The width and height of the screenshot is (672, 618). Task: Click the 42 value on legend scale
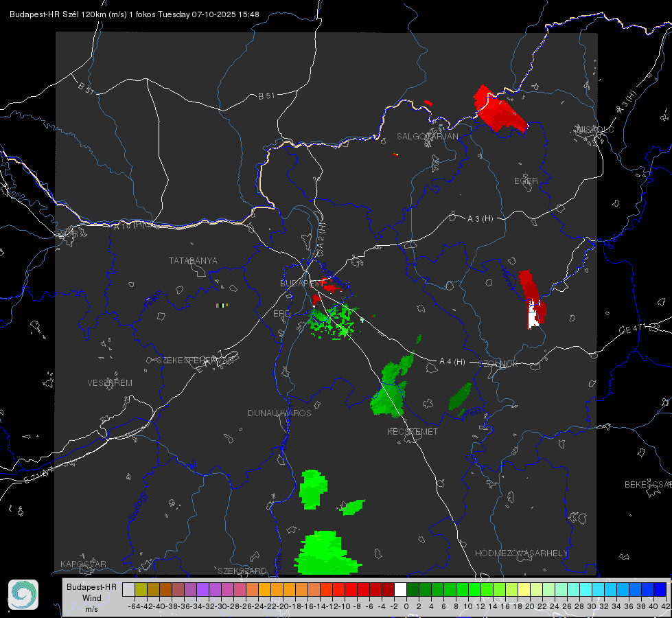(x=666, y=606)
